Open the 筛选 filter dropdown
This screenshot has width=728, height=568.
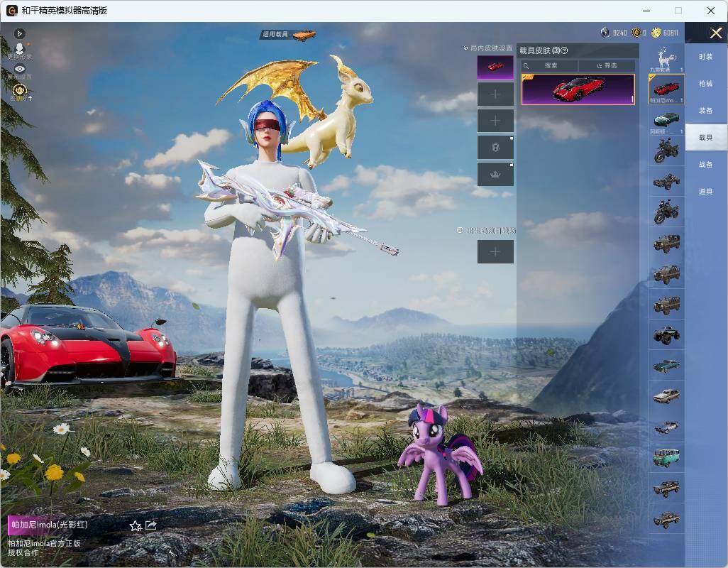607,65
